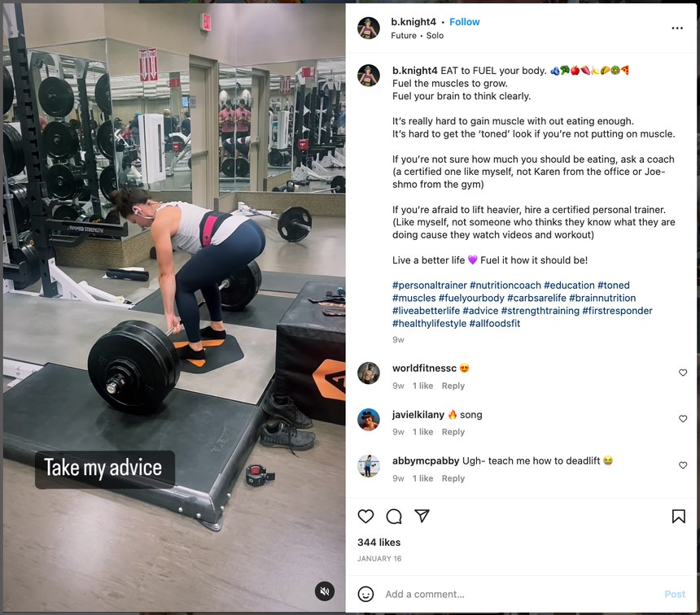This screenshot has height=615, width=700.
Task: Save post using the bookmark icon
Action: 679,517
